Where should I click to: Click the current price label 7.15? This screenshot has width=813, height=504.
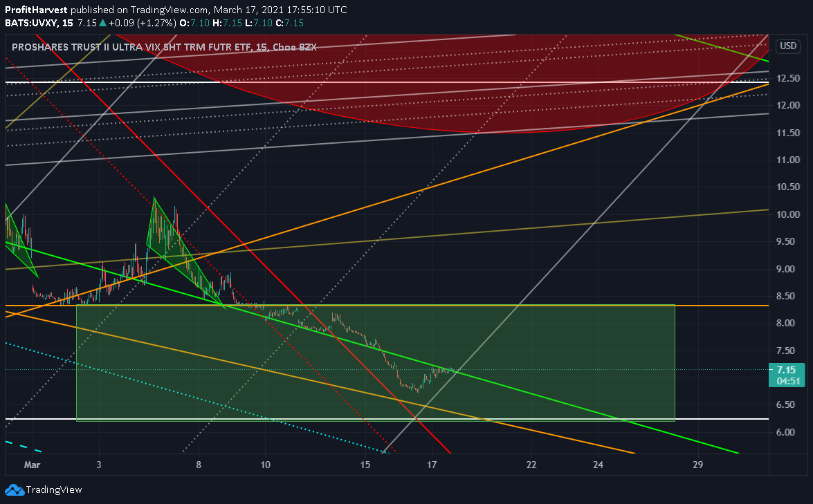(787, 370)
